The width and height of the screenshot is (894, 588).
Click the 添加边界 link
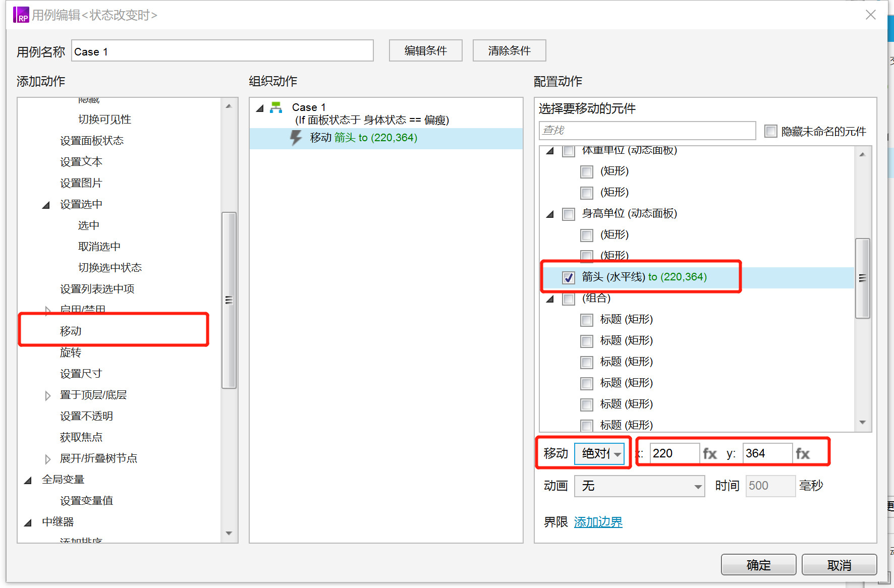pos(598,522)
